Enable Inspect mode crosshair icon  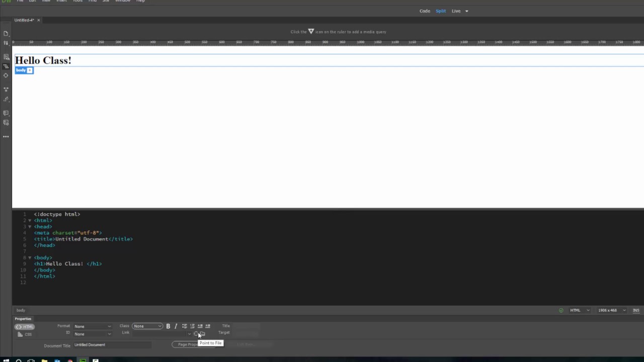[6, 75]
